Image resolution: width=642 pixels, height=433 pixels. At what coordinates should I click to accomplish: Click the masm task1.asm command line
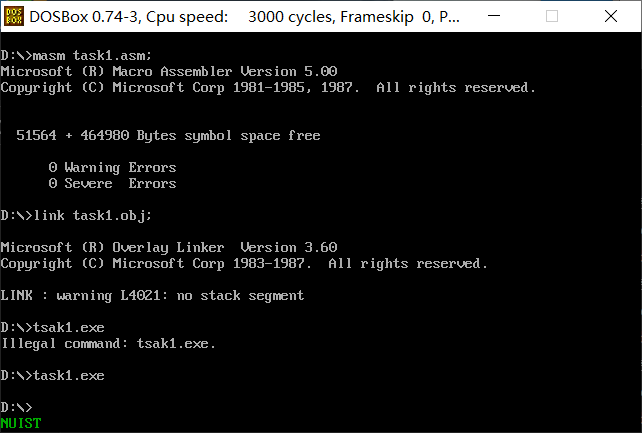pyautogui.click(x=76, y=56)
